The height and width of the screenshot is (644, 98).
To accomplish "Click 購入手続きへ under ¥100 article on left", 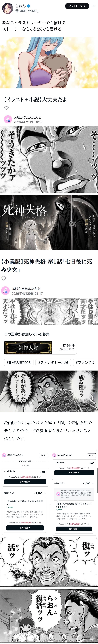I will [25, 482].
